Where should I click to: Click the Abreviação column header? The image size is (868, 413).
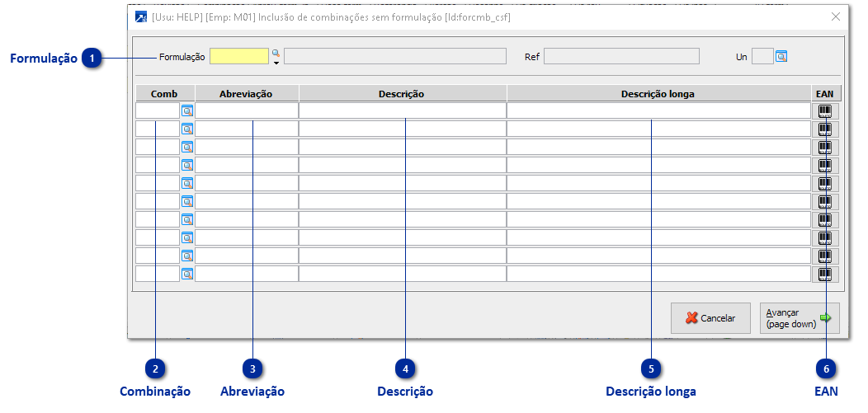tap(247, 93)
